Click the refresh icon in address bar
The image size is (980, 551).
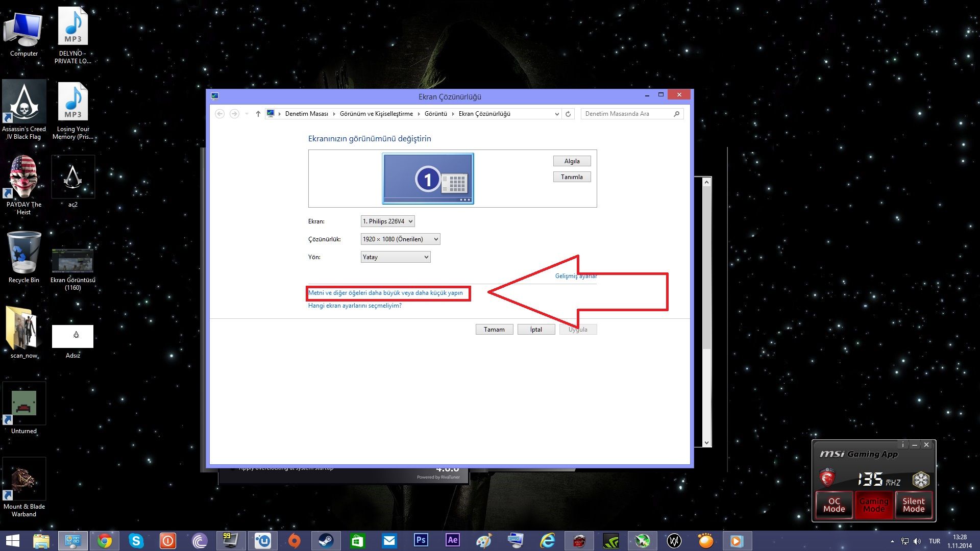pyautogui.click(x=568, y=114)
